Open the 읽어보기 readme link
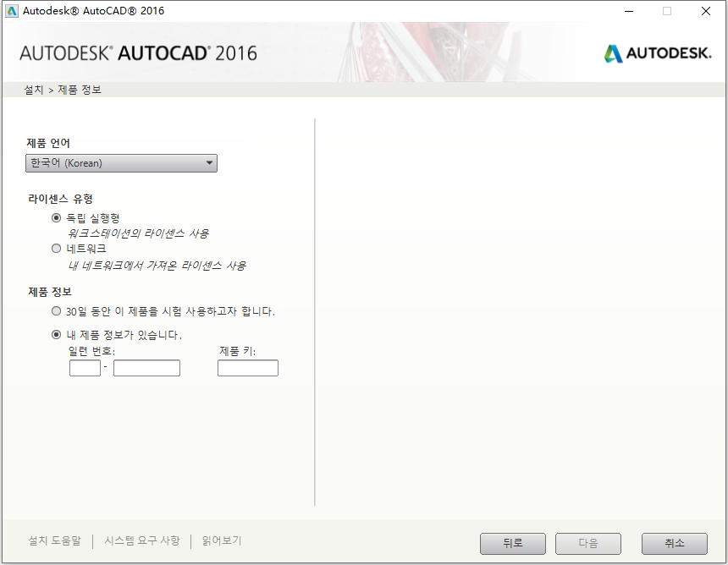The width and height of the screenshot is (728, 565). point(222,540)
